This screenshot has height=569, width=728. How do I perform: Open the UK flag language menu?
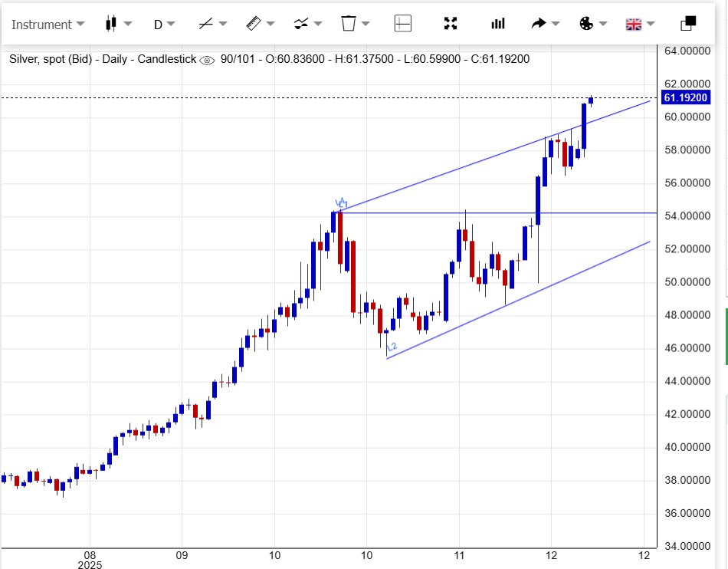click(634, 24)
